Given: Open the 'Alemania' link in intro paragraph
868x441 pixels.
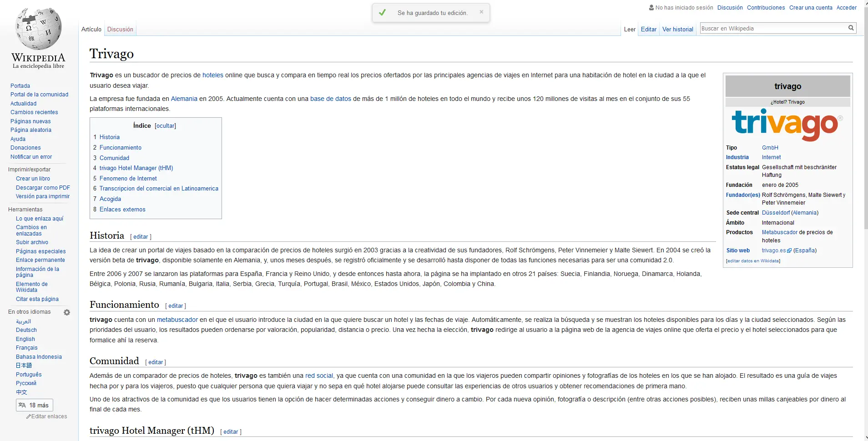Looking at the screenshot, I should click(184, 99).
